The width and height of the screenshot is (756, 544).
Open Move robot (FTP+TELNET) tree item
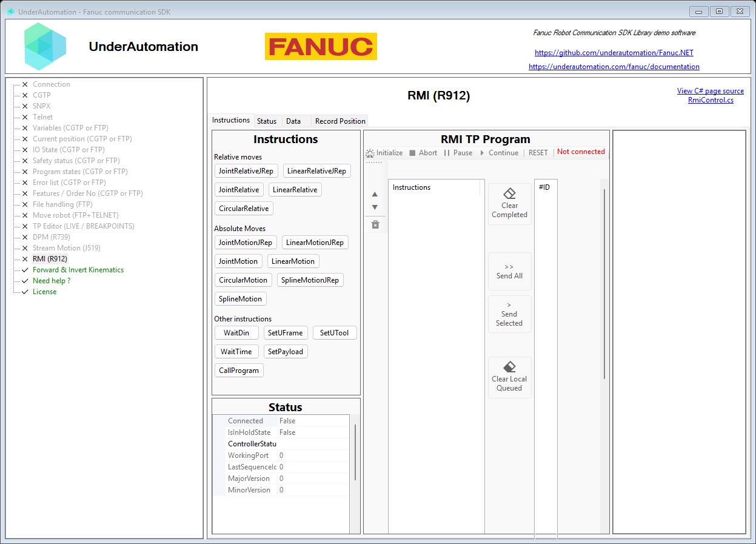click(76, 215)
